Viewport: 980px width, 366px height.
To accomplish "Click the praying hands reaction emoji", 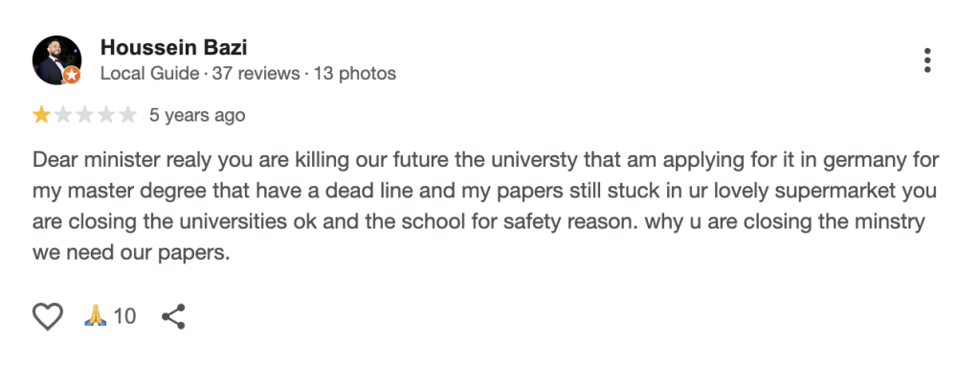I will [x=96, y=316].
